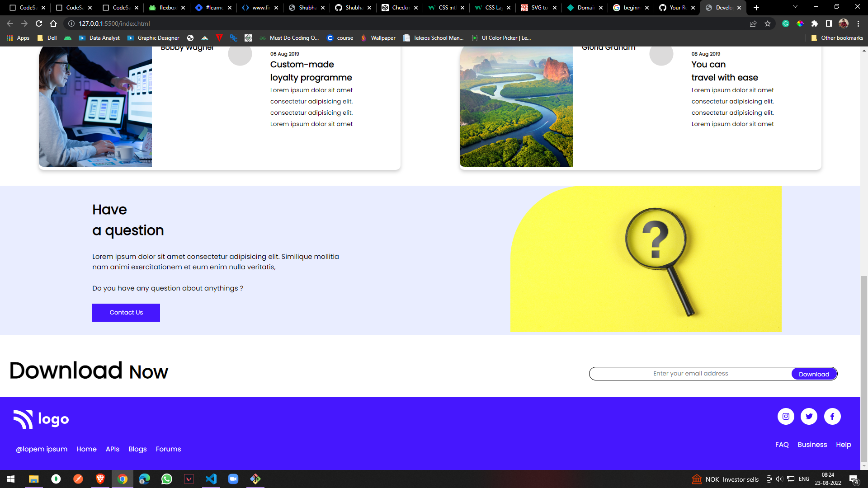Click the Chrome browser taskbar icon
This screenshot has height=488, width=868.
pos(122,479)
